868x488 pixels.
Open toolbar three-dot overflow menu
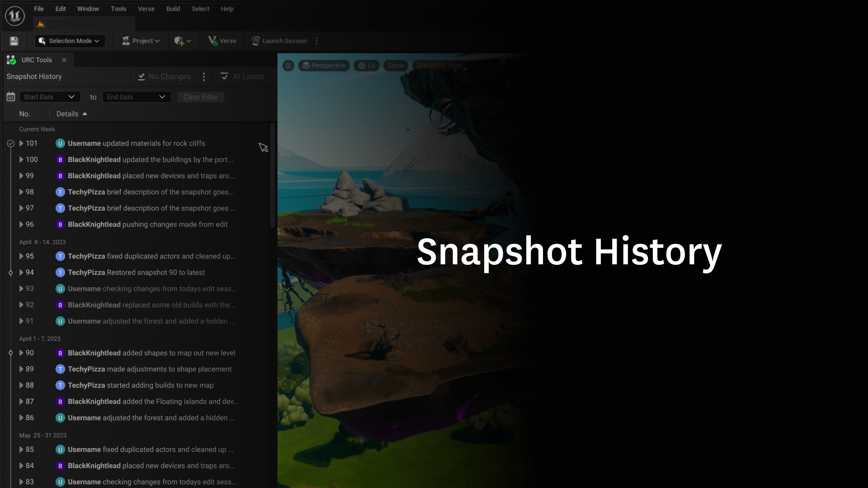pyautogui.click(x=316, y=41)
